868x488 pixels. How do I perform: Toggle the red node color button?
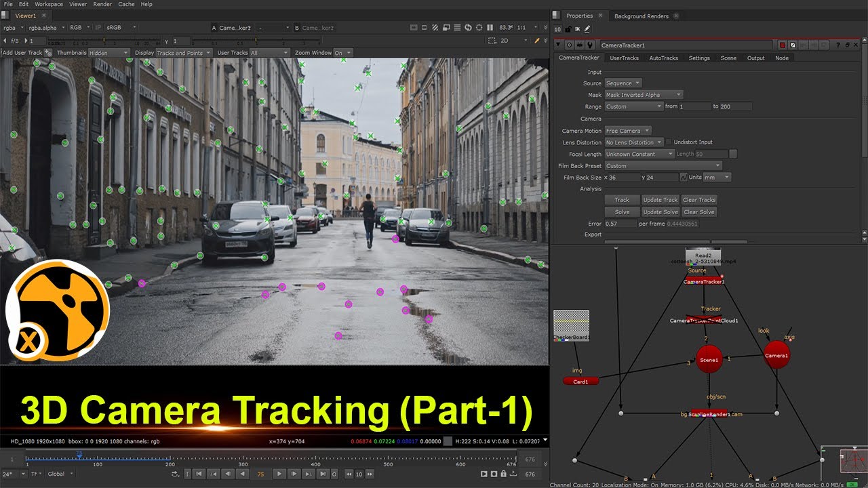[x=782, y=45]
